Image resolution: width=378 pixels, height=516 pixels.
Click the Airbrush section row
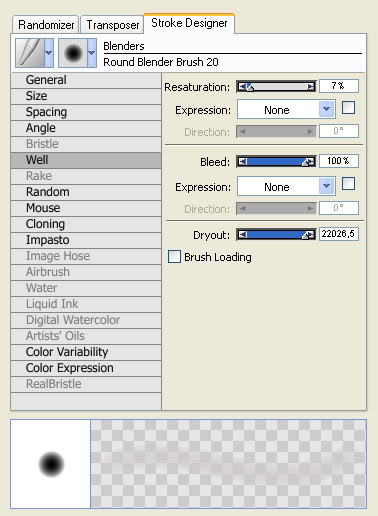(86, 272)
